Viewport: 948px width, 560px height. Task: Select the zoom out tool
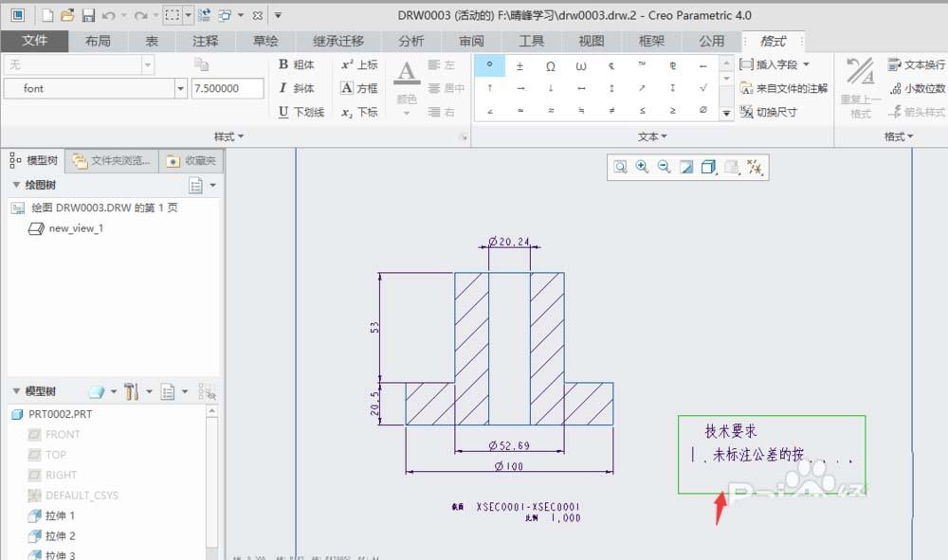coord(664,168)
